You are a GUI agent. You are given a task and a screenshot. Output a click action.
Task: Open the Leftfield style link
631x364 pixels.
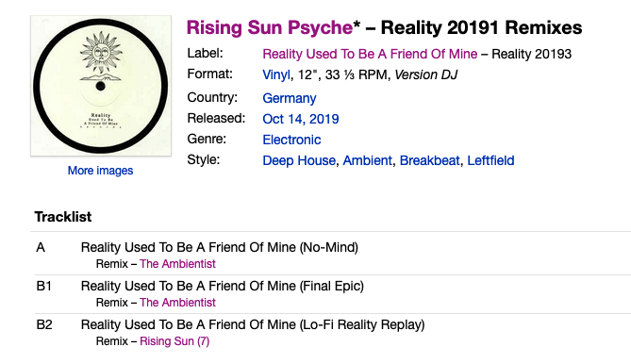pyautogui.click(x=490, y=160)
